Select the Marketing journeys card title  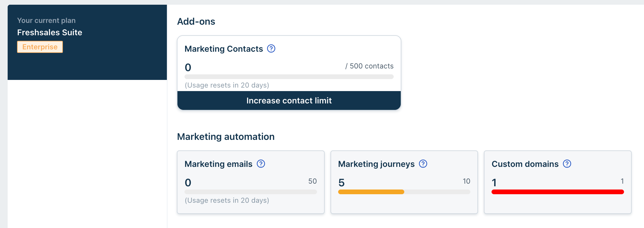(x=376, y=164)
